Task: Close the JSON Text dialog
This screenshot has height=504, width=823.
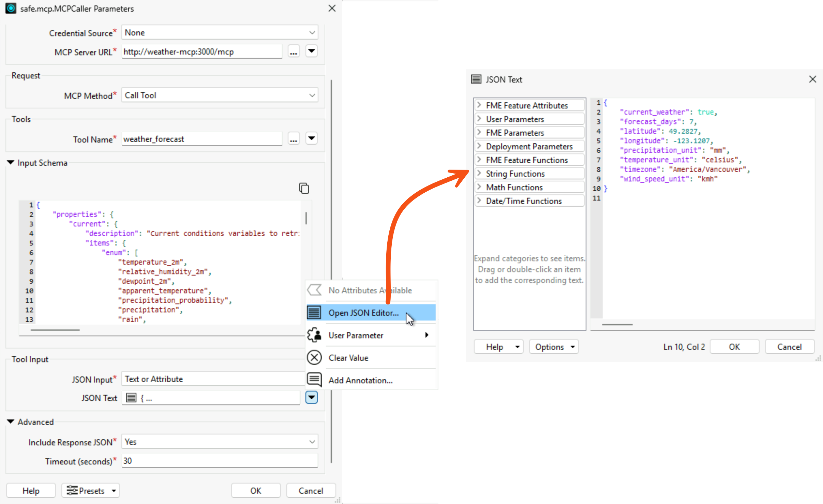Action: pos(812,79)
